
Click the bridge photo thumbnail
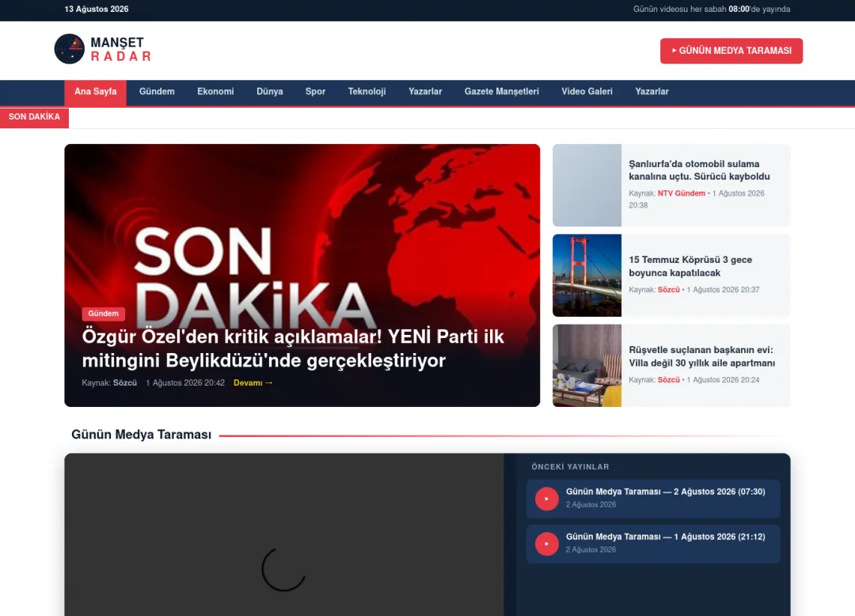pos(587,276)
